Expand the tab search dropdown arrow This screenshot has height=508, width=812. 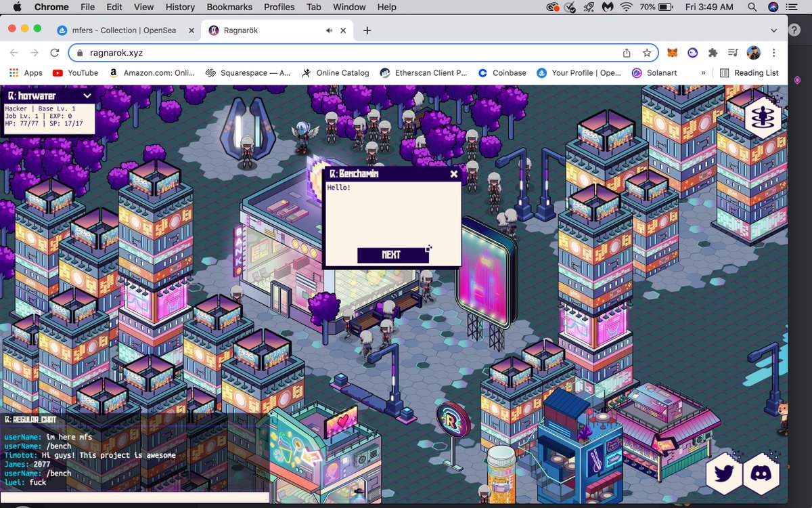774,30
